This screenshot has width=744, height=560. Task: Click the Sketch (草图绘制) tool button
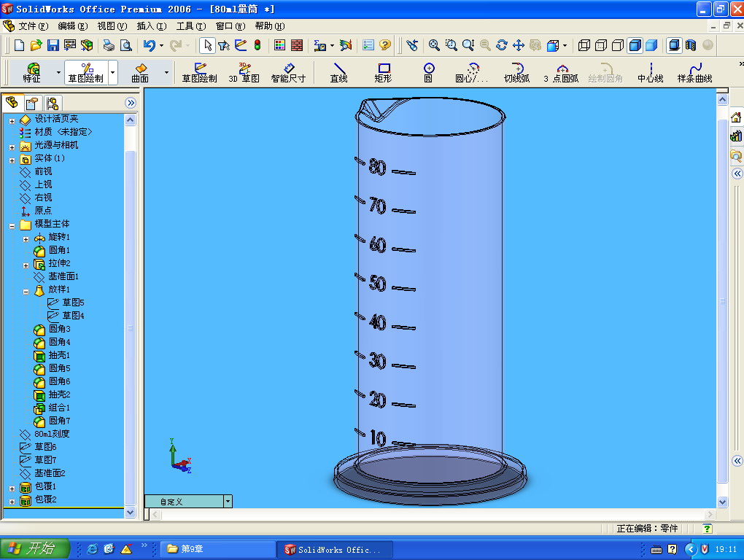(199, 72)
